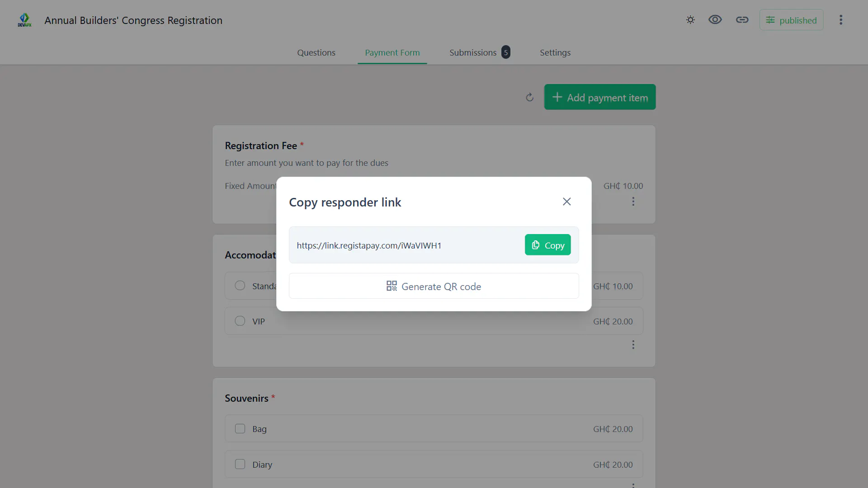Screen dimensions: 868x488
Task: Click the Copy responder link dialog title
Action: click(345, 202)
